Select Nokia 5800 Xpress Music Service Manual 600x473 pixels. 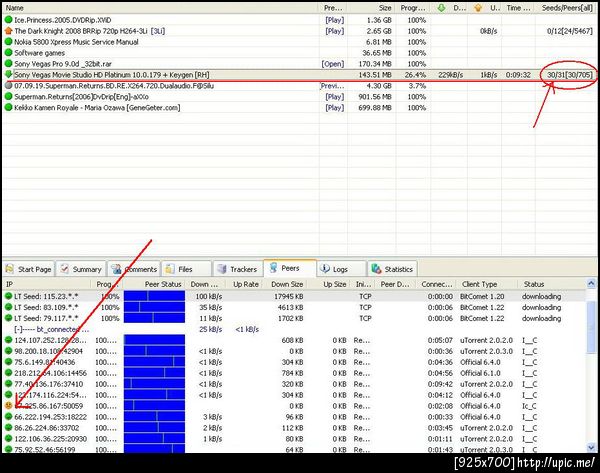(76, 42)
